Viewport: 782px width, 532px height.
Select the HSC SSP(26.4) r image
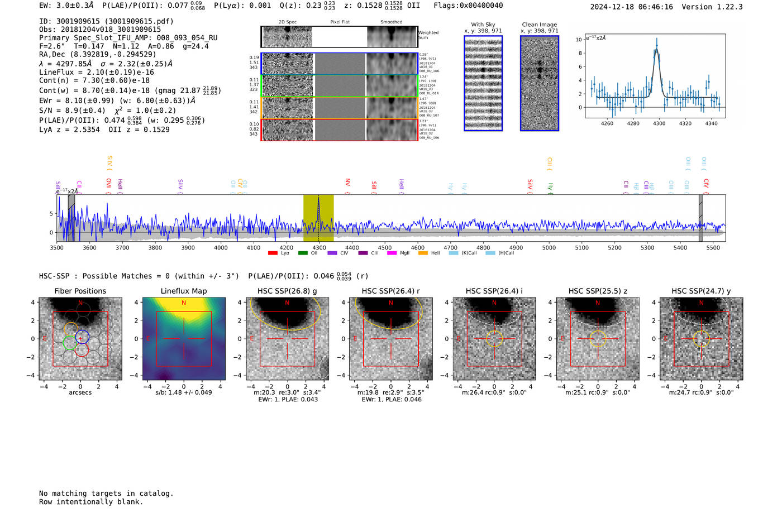[391, 339]
